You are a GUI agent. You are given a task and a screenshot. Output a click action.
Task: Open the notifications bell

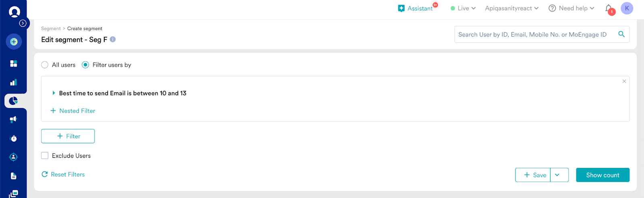coord(609,8)
